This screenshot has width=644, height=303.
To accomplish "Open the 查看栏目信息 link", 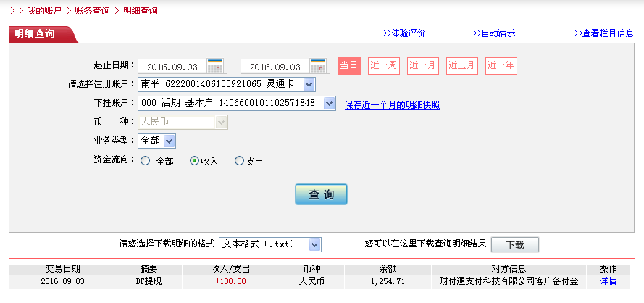I will 603,33.
